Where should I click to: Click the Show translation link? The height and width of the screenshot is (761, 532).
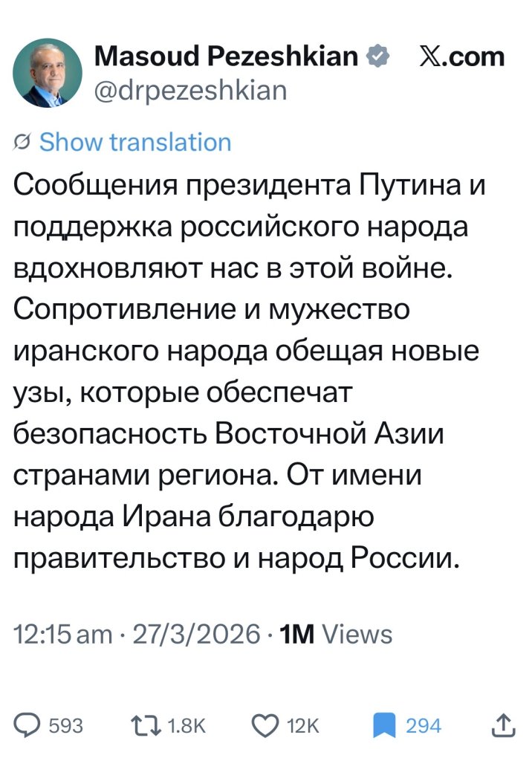point(134,141)
